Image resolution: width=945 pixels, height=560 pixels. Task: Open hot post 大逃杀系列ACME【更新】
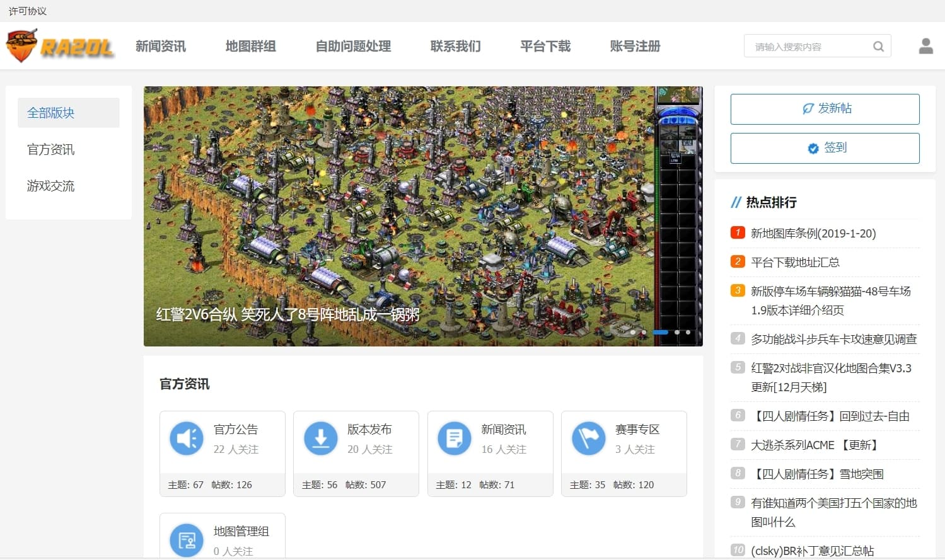coord(815,445)
